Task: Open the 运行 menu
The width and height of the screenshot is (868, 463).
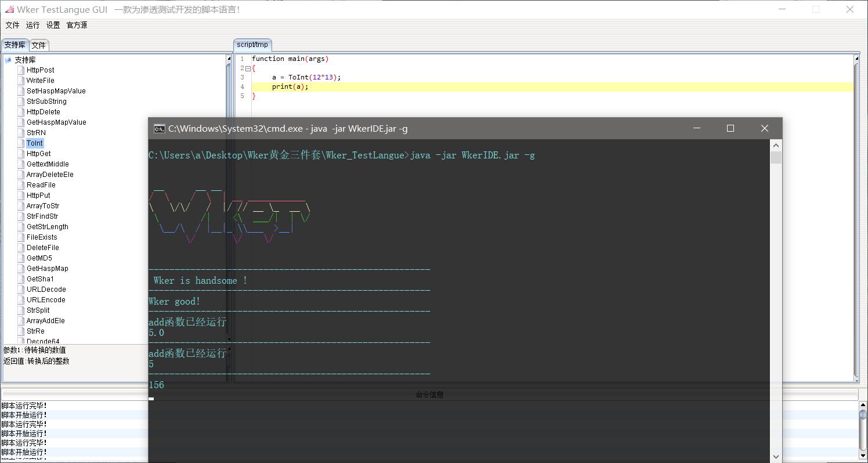Action: tap(32, 25)
